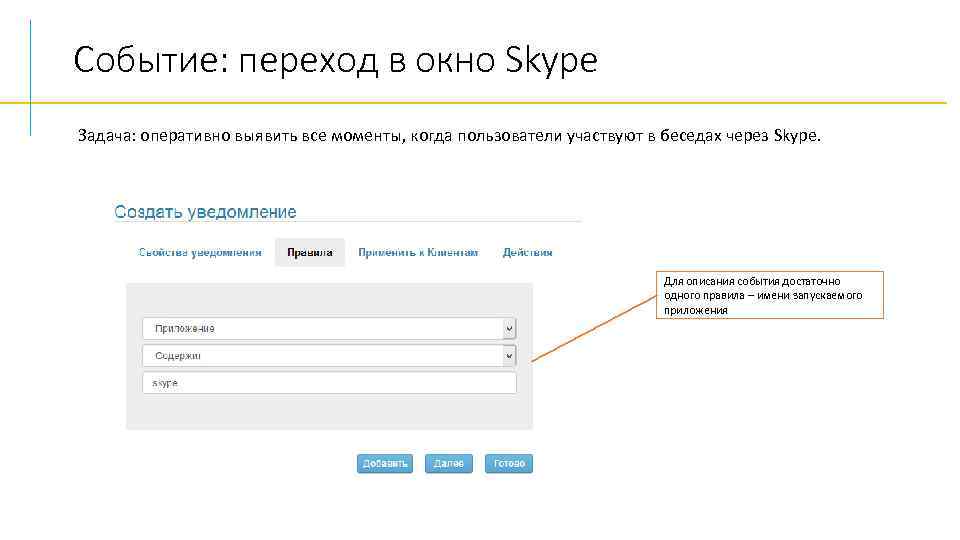Open the Приложение dropdown list
960x540 pixels.
click(320, 329)
